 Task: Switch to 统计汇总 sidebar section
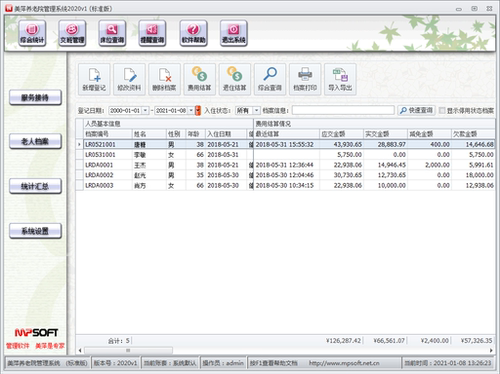[x=35, y=186]
